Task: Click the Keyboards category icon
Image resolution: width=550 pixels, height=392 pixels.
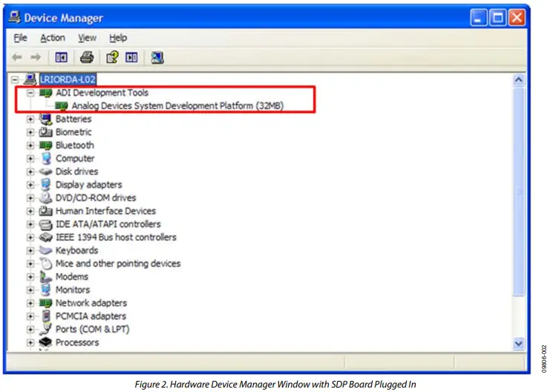Action: coord(45,251)
